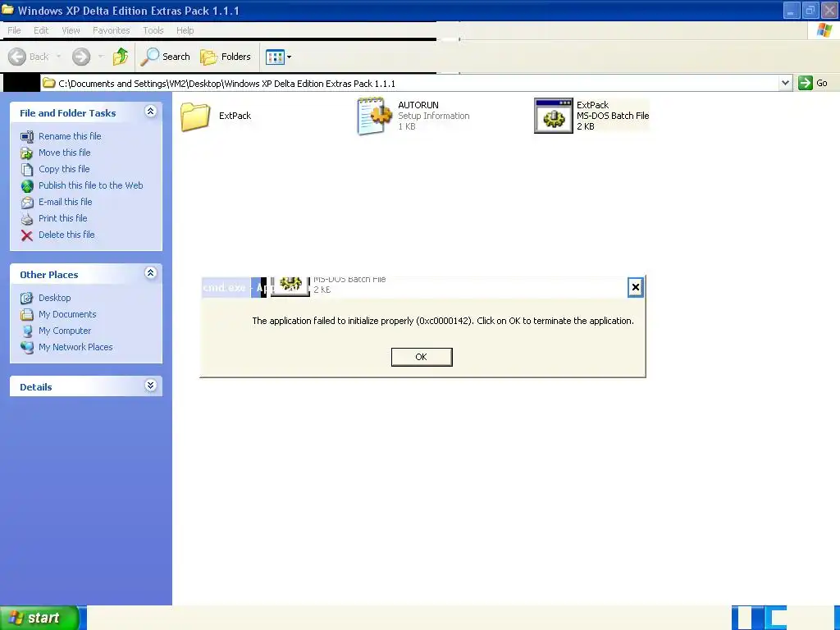Go to My Network Places link
840x630 pixels.
click(75, 347)
